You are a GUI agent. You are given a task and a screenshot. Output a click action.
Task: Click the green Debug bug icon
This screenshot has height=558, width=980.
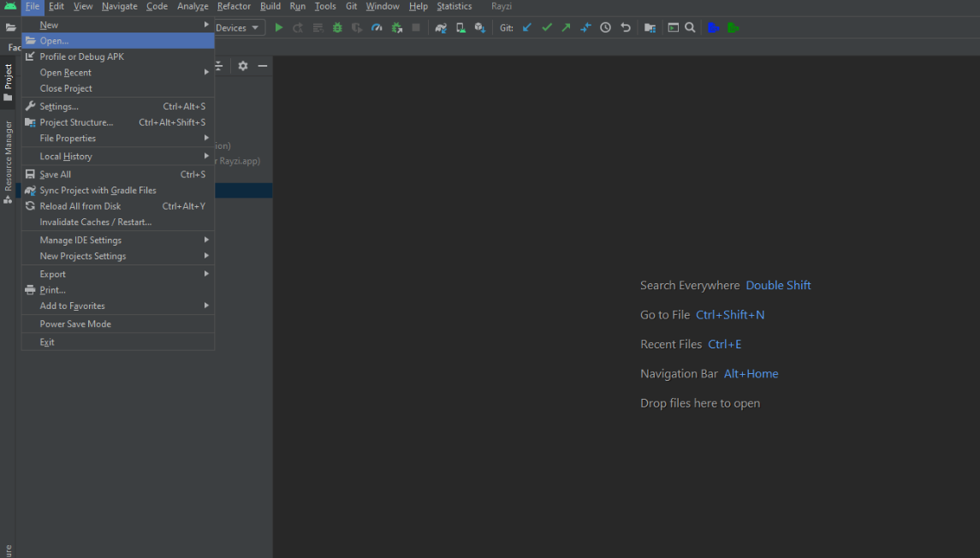pyautogui.click(x=337, y=27)
